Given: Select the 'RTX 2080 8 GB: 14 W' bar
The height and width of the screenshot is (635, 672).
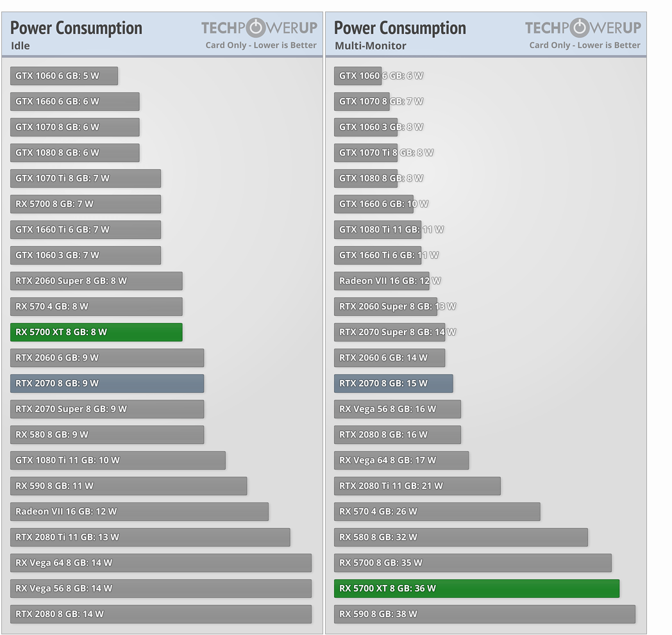Looking at the screenshot, I should (161, 614).
